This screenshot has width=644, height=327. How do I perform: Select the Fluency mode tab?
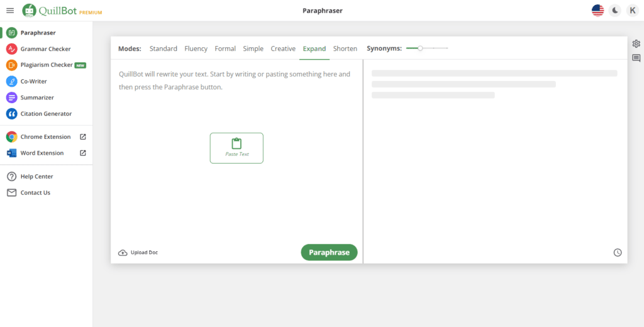pyautogui.click(x=196, y=48)
